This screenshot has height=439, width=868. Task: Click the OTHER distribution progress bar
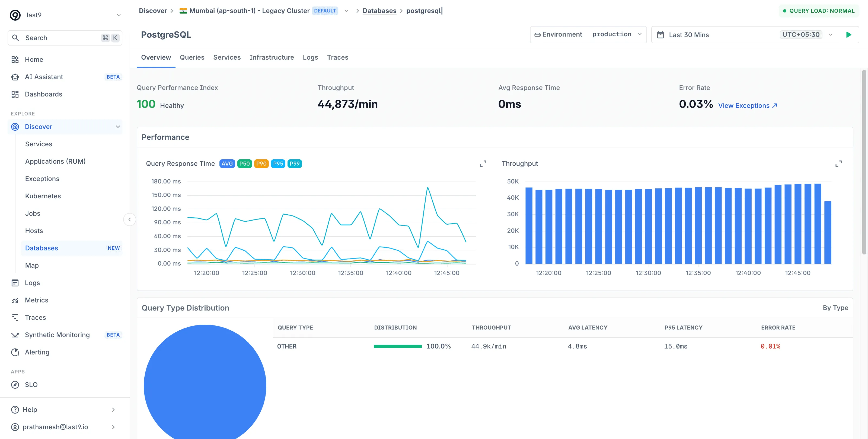398,346
